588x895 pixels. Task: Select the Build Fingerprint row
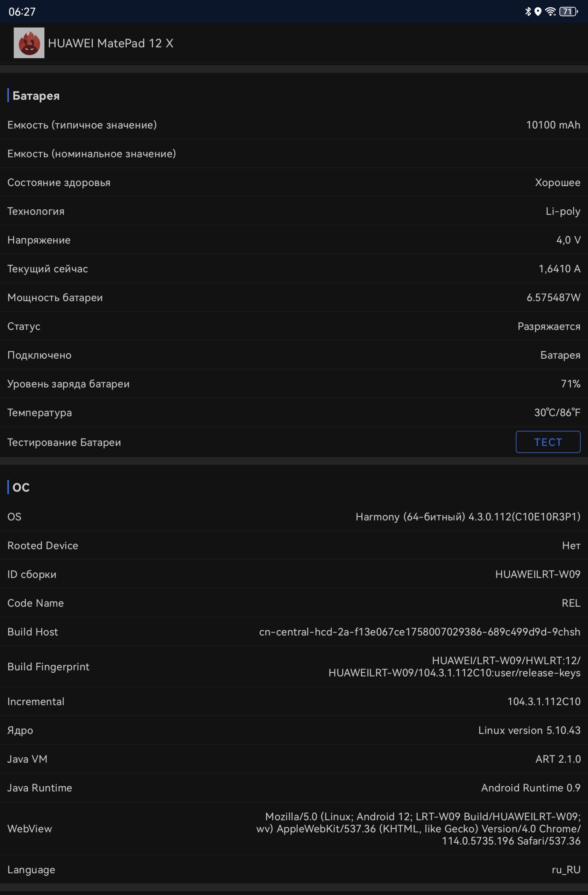click(294, 666)
